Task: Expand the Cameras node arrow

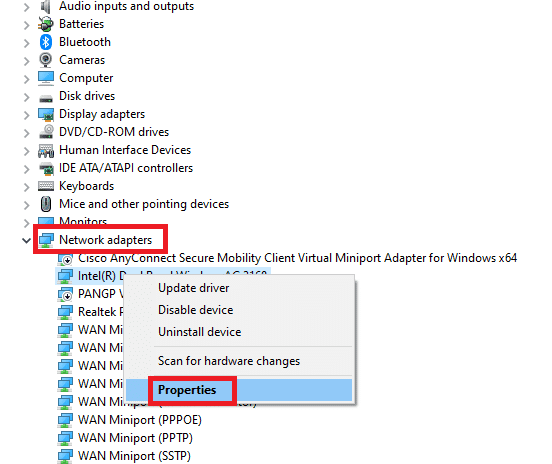Action: [x=26, y=61]
